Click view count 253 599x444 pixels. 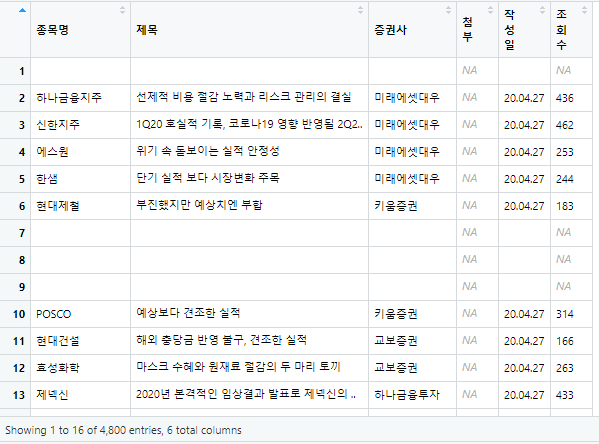(565, 152)
